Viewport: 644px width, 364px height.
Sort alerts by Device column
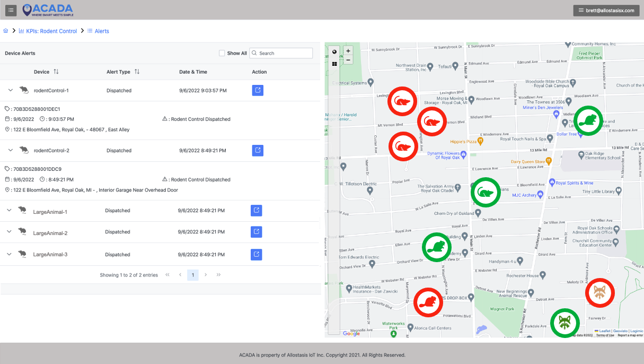[x=56, y=72]
